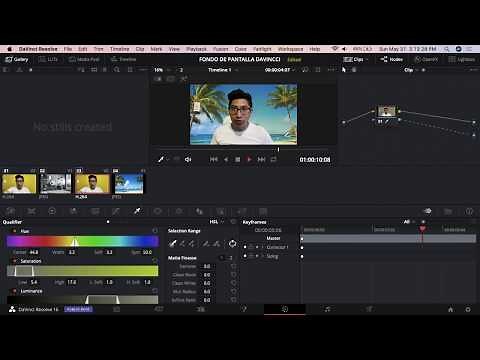Click the invert selection icon
The height and width of the screenshot is (360, 480).
[x=232, y=244]
